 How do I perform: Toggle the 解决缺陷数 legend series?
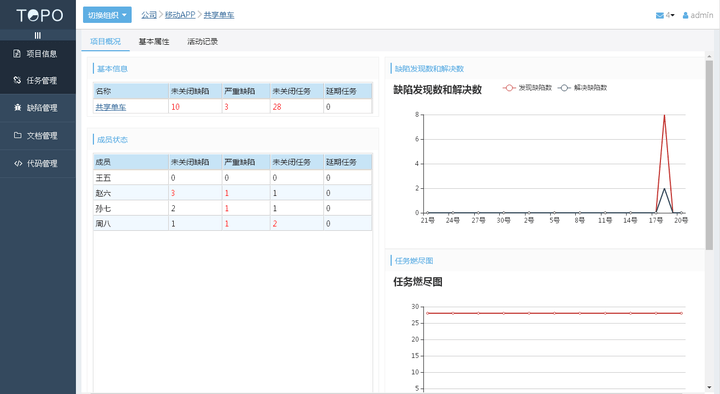pyautogui.click(x=582, y=87)
